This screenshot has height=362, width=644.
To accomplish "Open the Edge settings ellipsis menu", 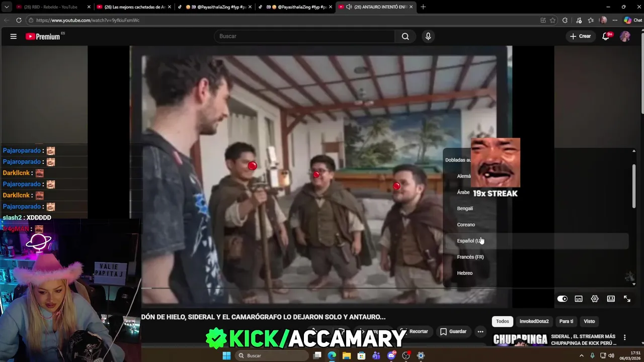I will click(615, 20).
